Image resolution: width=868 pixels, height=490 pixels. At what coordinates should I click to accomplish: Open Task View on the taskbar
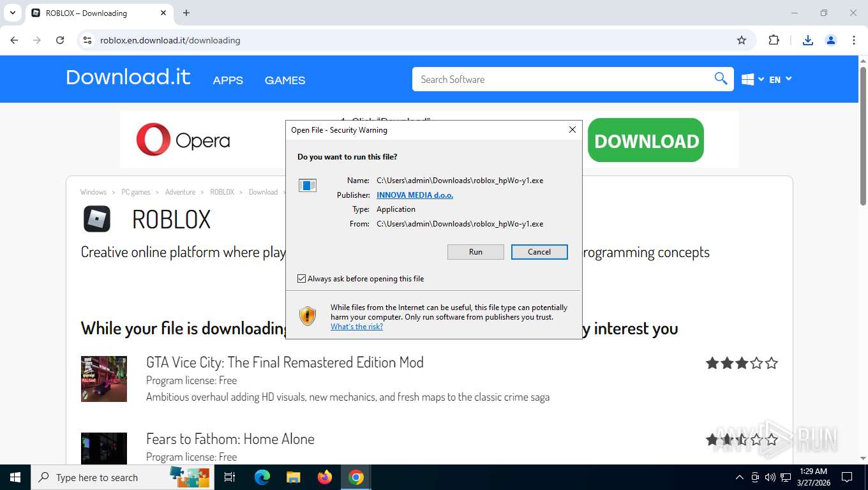(230, 477)
